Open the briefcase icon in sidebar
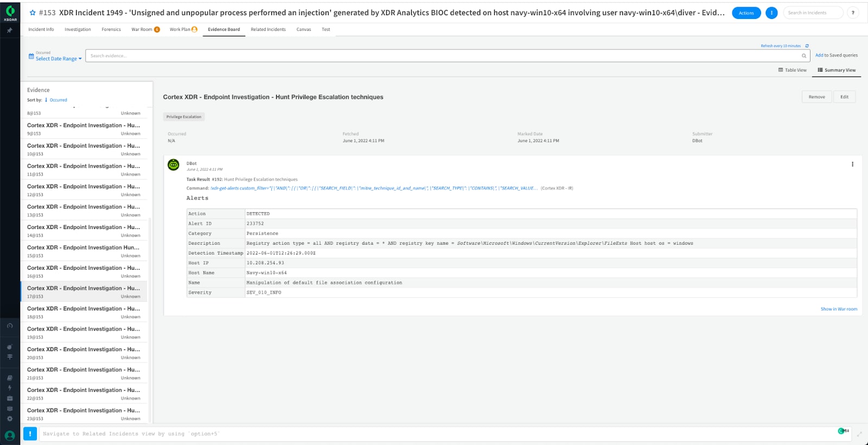This screenshot has width=868, height=445. click(x=10, y=398)
